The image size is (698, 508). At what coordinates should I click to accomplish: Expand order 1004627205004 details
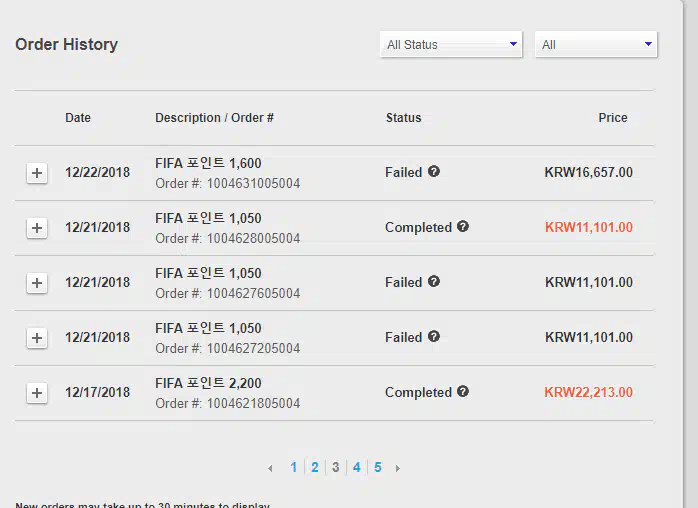point(37,338)
